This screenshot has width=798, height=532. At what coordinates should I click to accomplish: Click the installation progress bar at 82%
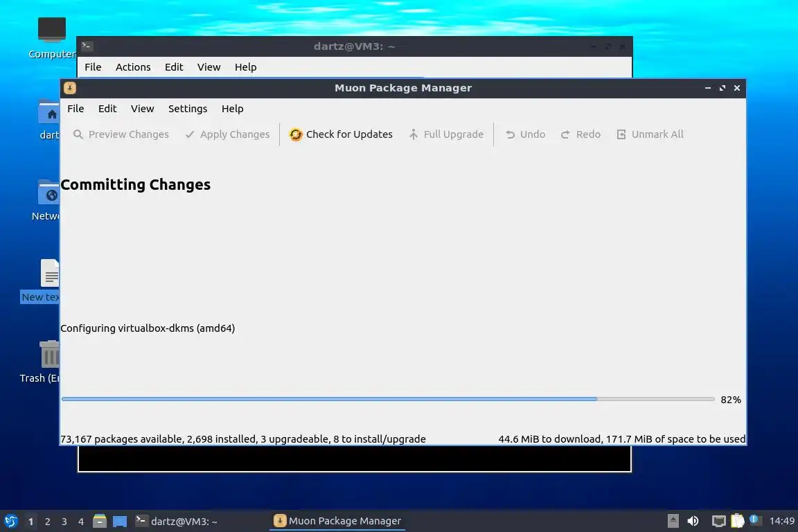388,399
